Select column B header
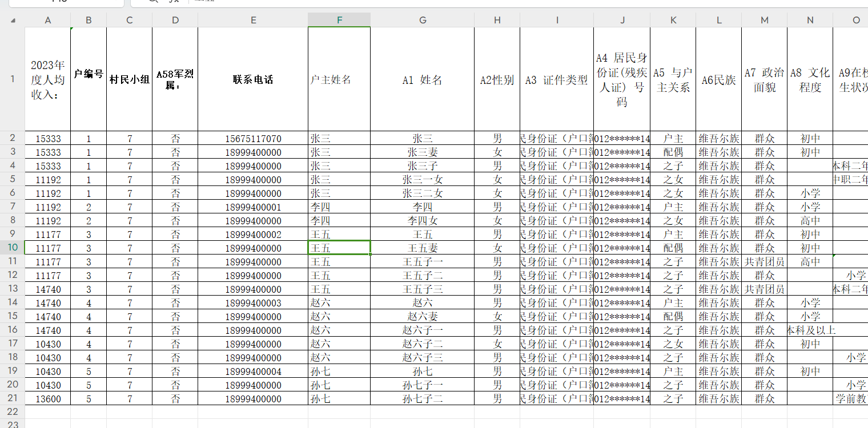The height and width of the screenshot is (428, 868). pos(89,20)
